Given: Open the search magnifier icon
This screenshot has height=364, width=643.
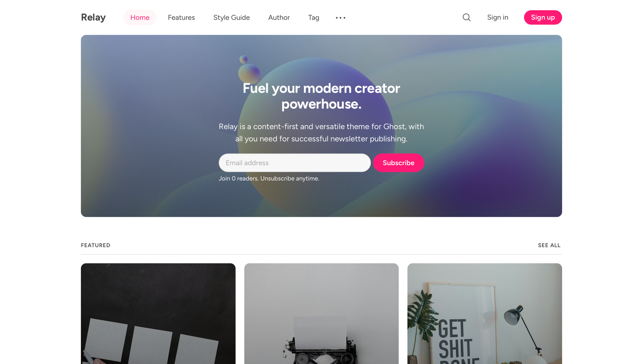Looking at the screenshot, I should click(x=466, y=17).
